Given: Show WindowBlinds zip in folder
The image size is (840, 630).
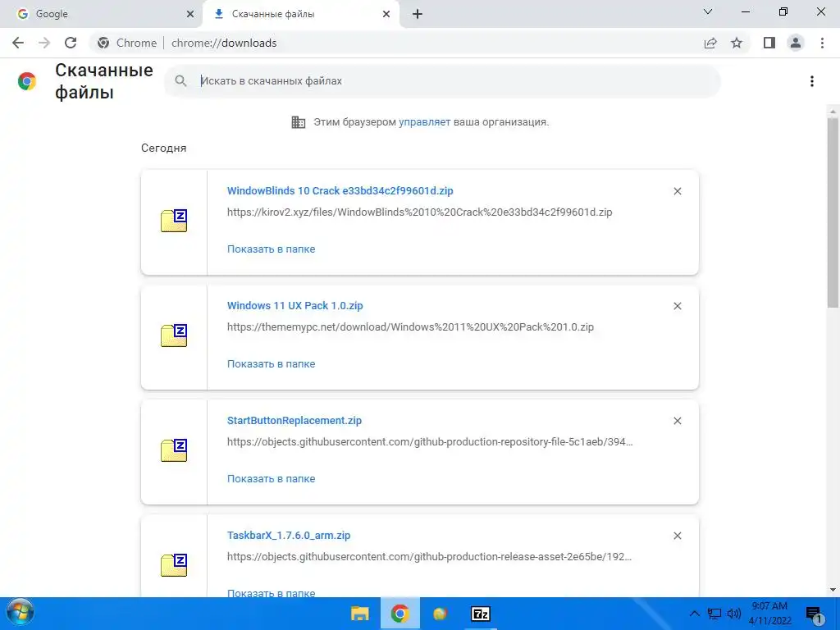Looking at the screenshot, I should tap(271, 249).
